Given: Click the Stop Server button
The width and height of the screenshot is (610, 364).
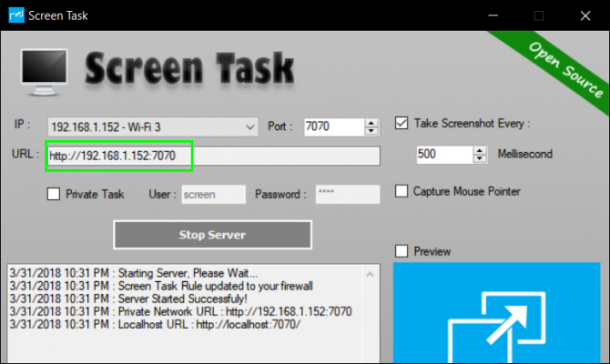Looking at the screenshot, I should point(212,235).
